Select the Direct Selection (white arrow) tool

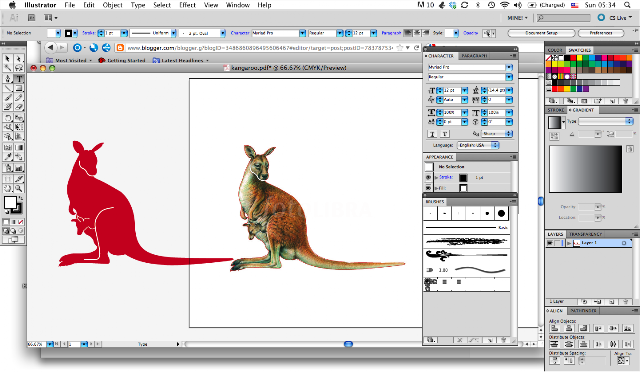(x=19, y=59)
